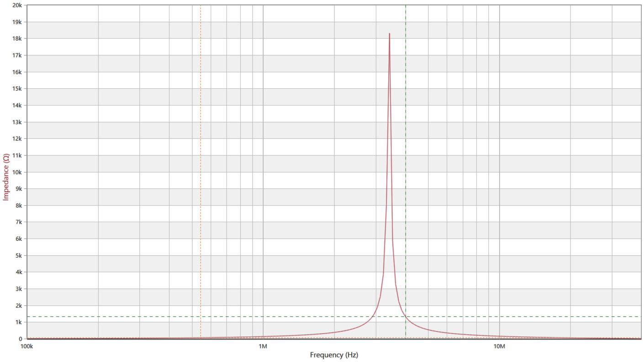Screen dimensions: 644x362
Task: Click the Impedance (Ω) axis title
Action: pyautogui.click(x=6, y=177)
